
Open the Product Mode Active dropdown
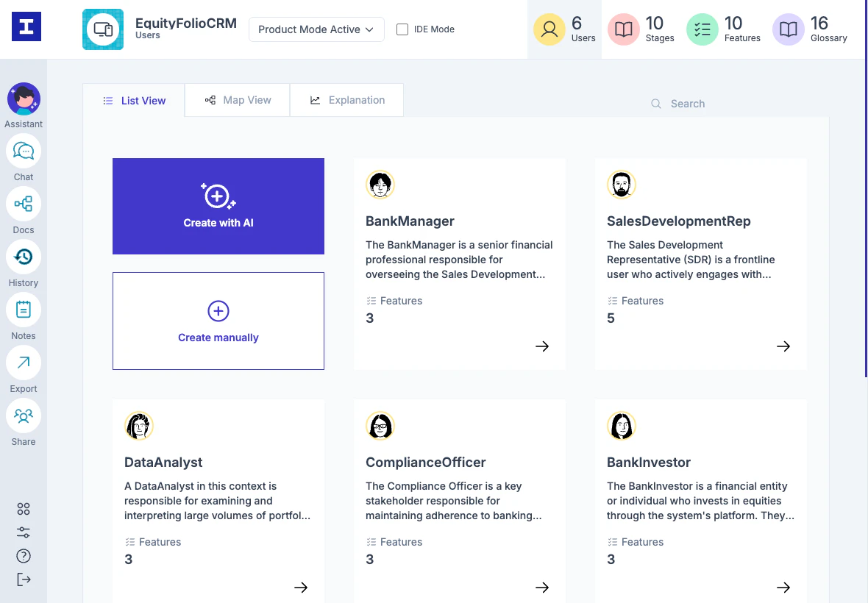(316, 29)
